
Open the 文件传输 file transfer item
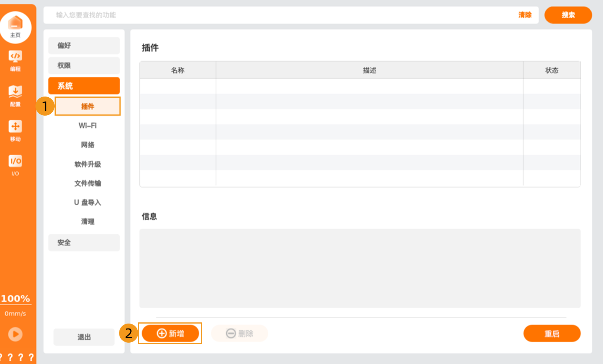(x=88, y=183)
